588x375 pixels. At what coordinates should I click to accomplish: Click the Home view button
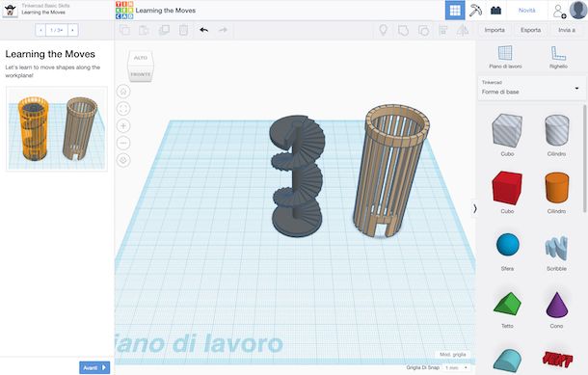[123, 92]
